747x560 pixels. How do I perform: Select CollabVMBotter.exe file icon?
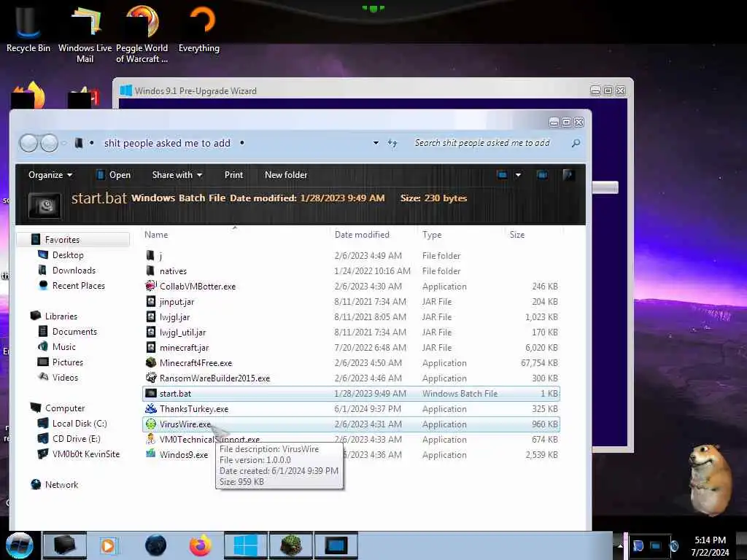[x=150, y=286]
